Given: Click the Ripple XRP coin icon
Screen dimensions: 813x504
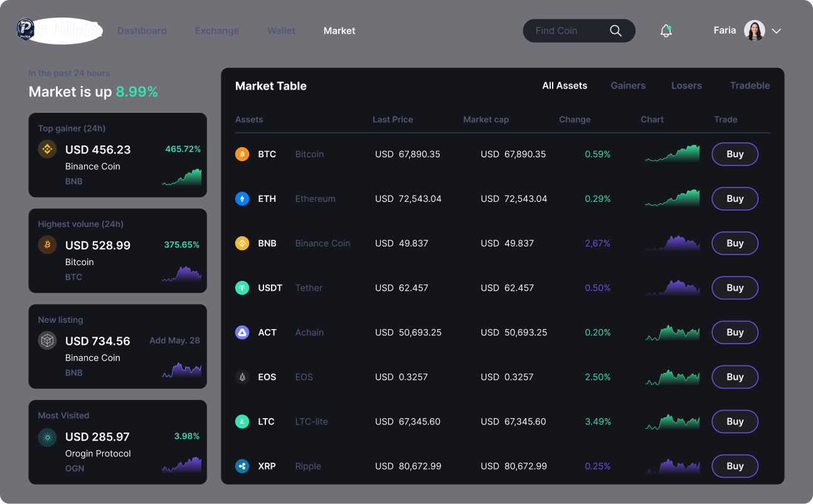Looking at the screenshot, I should click(x=242, y=466).
